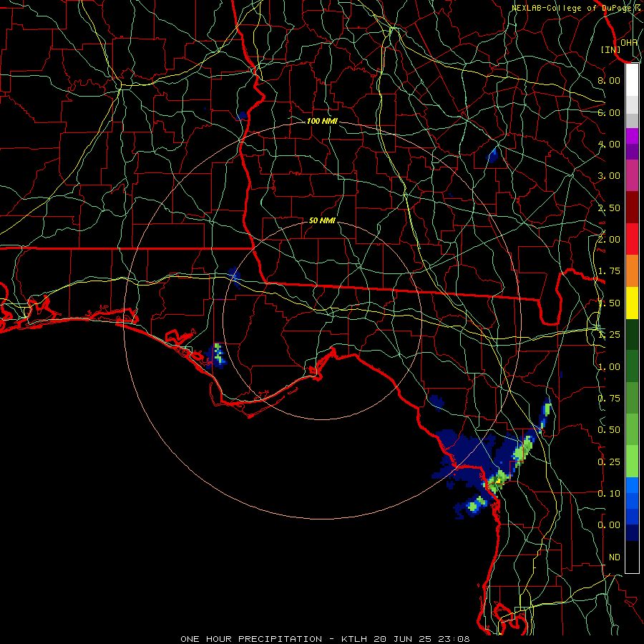Image resolution: width=644 pixels, height=644 pixels.
Task: Click the 1.50 legend value
Action: [x=609, y=303]
